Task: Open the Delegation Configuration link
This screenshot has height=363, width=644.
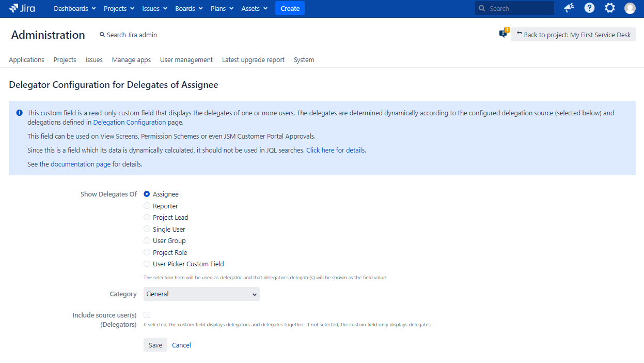Action: [x=130, y=123]
